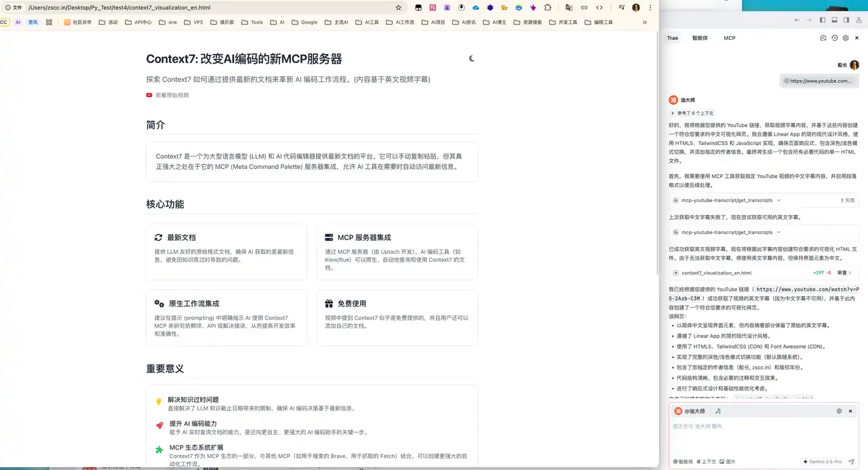Switch to the 智能体 tab

click(700, 38)
